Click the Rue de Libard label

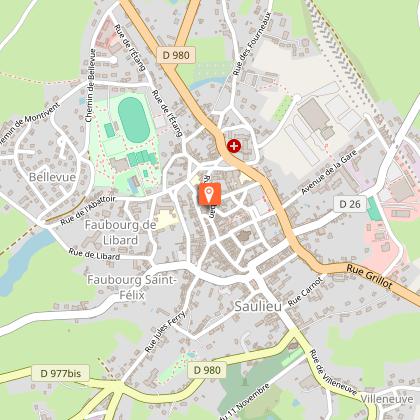pyautogui.click(x=94, y=254)
